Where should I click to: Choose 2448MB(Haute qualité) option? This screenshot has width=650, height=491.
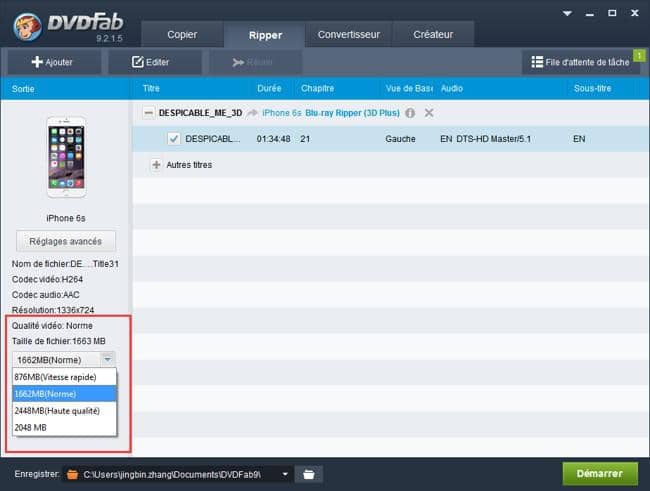pyautogui.click(x=65, y=411)
